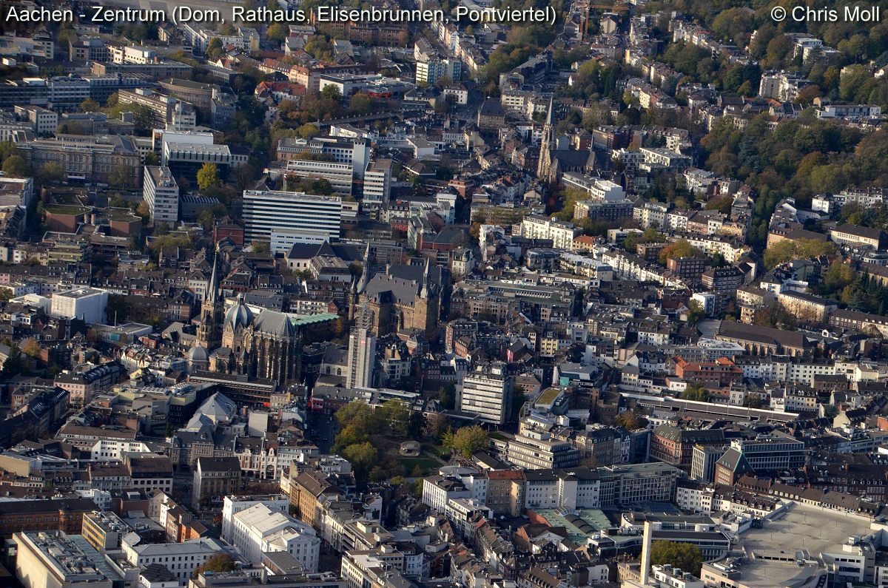Click the round pavilion in the park
888x588 pixels.
click(x=409, y=447)
